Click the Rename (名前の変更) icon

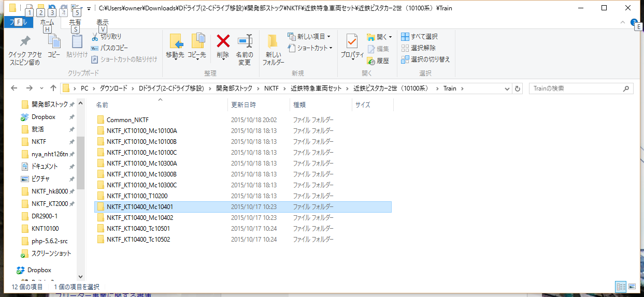point(245,42)
